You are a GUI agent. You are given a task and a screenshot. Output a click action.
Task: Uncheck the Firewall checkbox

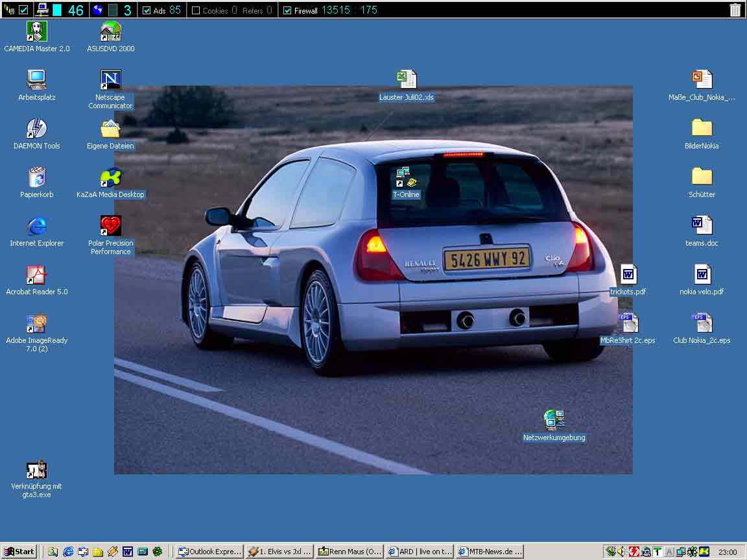pyautogui.click(x=287, y=10)
